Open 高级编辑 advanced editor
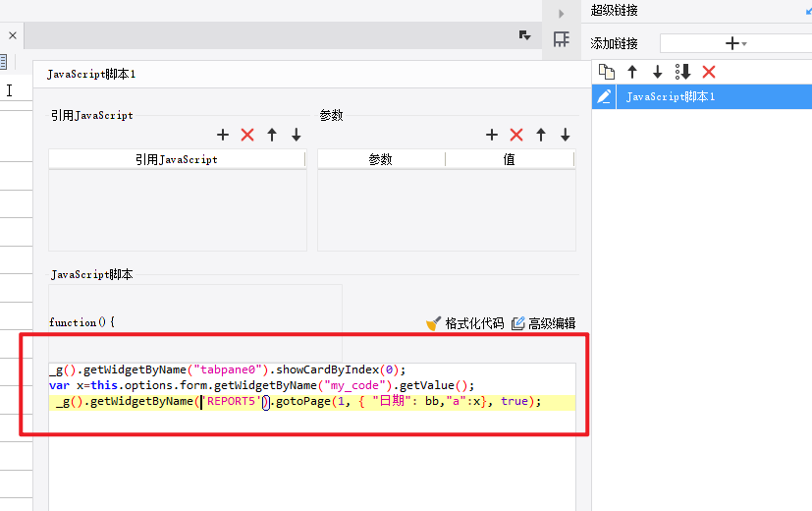This screenshot has width=812, height=511. click(543, 323)
